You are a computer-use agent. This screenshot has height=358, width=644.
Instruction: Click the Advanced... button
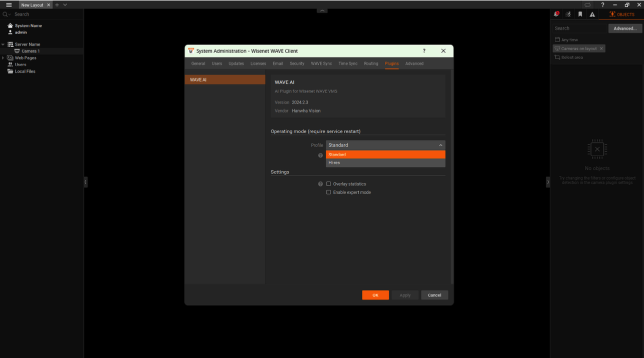pos(625,29)
